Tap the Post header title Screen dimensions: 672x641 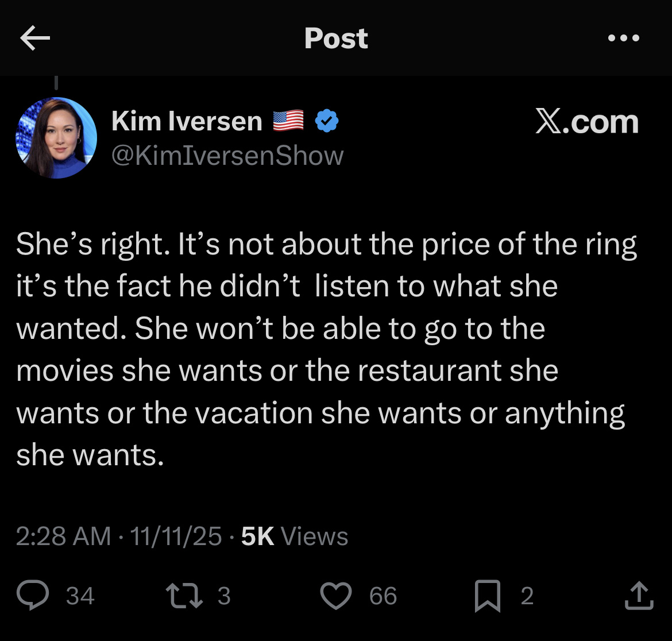click(x=336, y=38)
